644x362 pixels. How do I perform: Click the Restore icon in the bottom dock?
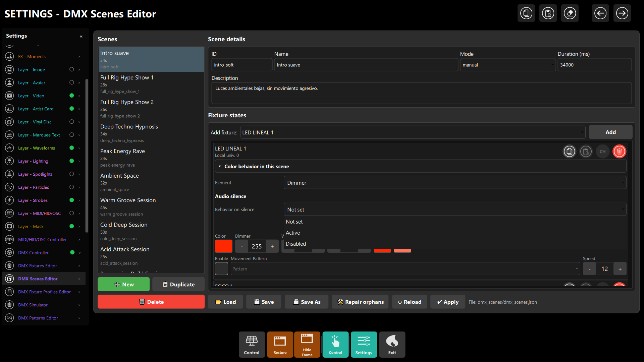point(280,345)
